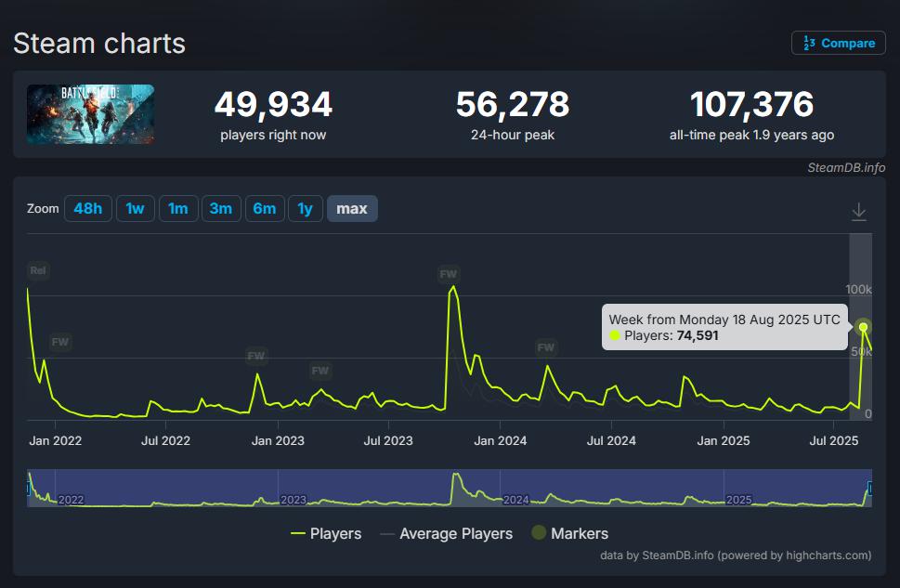The height and width of the screenshot is (588, 900).
Task: Click the Compare button
Action: pos(838,43)
